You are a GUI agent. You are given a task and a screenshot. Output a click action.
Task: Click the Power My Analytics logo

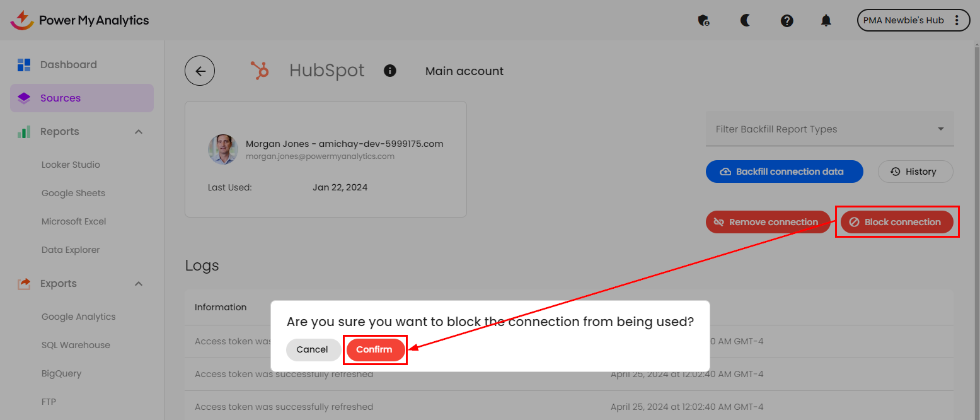point(80,20)
